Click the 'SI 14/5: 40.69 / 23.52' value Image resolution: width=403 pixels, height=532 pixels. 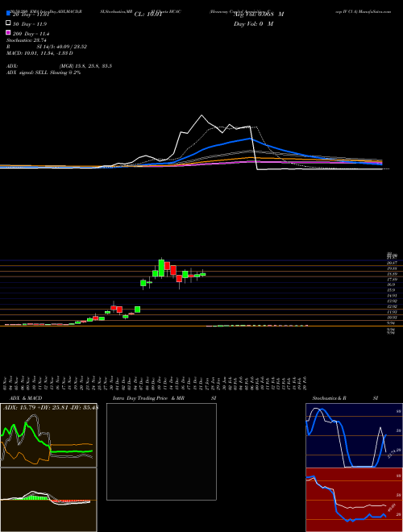62,47
